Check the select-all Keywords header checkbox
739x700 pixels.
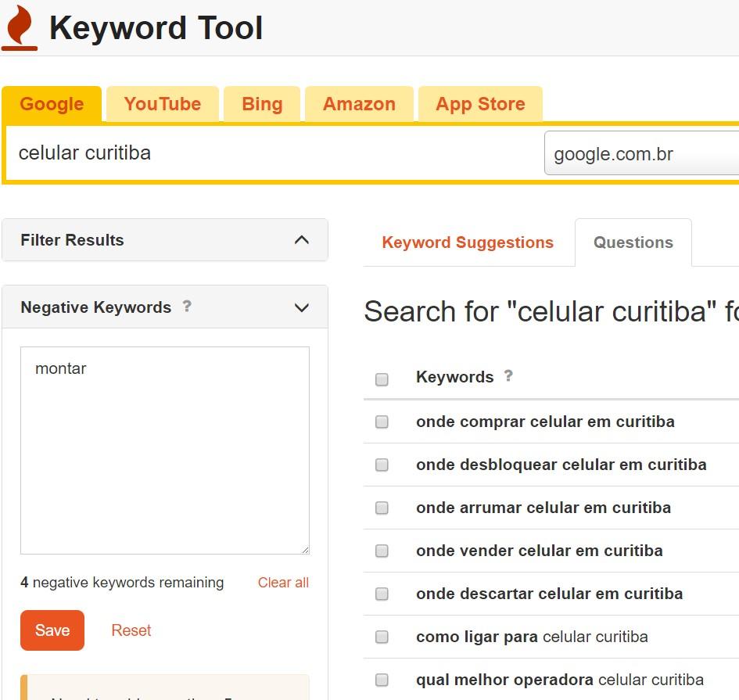[382, 379]
